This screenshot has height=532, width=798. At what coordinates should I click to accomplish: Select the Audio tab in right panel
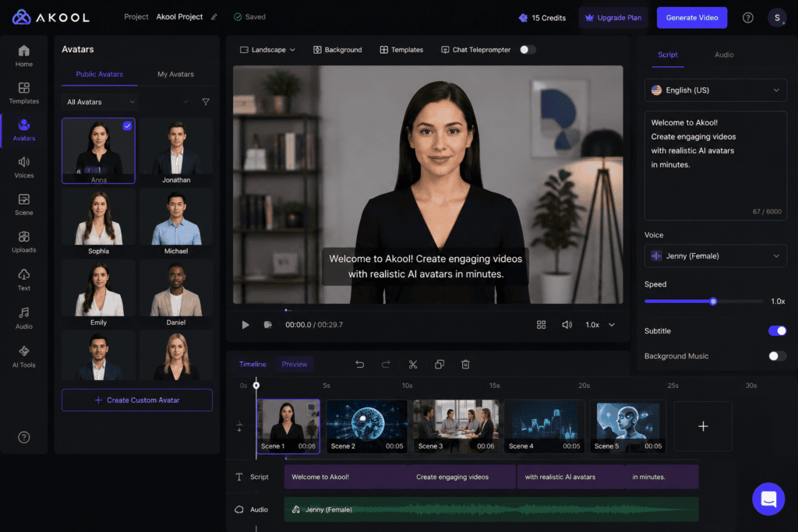tap(724, 55)
